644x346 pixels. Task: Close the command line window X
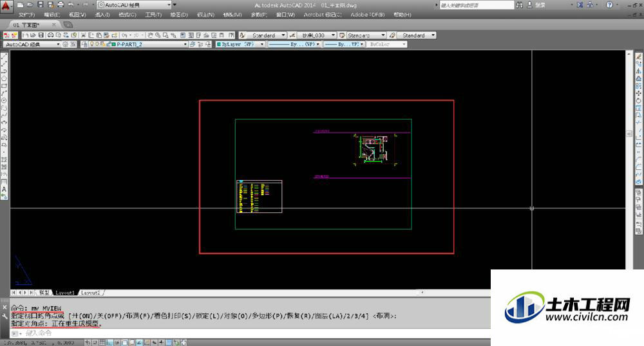[5, 307]
